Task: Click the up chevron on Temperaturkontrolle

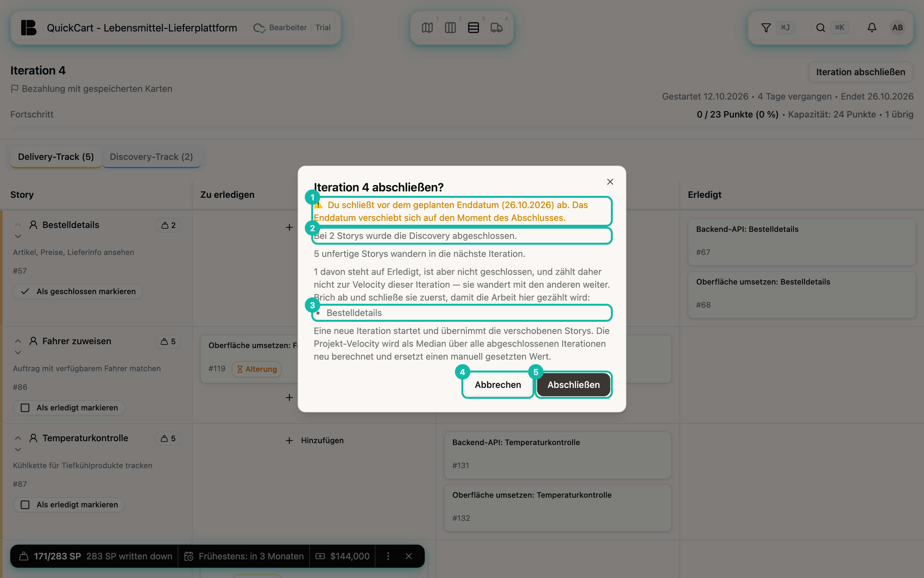Action: click(18, 438)
